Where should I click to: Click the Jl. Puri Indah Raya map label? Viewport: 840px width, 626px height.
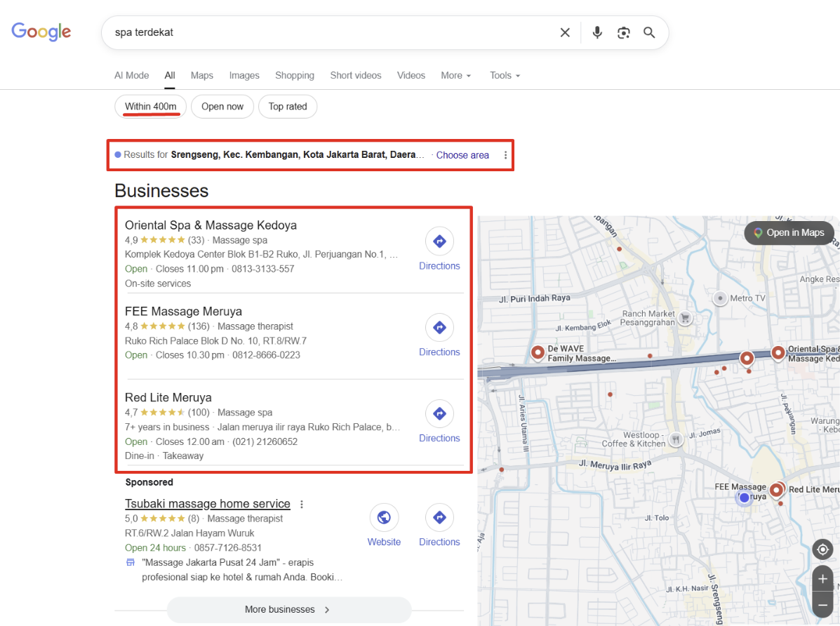coord(535,298)
